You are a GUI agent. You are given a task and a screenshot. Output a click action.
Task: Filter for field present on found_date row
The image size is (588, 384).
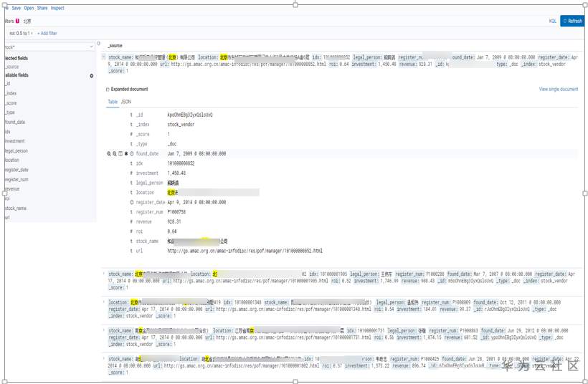point(126,153)
